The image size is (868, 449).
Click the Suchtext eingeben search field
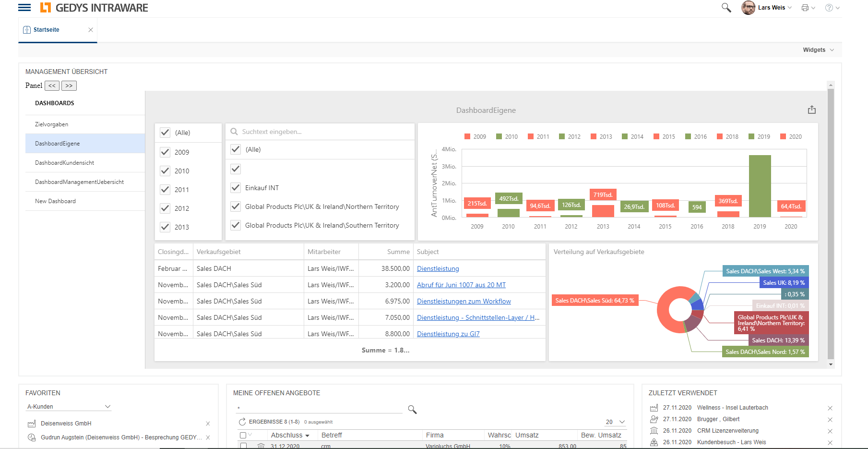[x=320, y=132]
